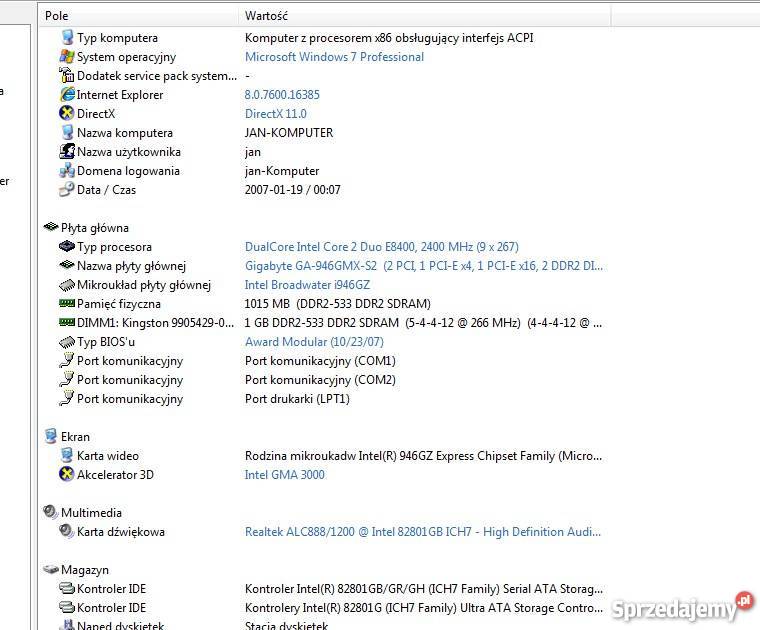Open the Award Modular (10/23/07) link
Image resolution: width=760 pixels, height=630 pixels.
click(x=315, y=342)
